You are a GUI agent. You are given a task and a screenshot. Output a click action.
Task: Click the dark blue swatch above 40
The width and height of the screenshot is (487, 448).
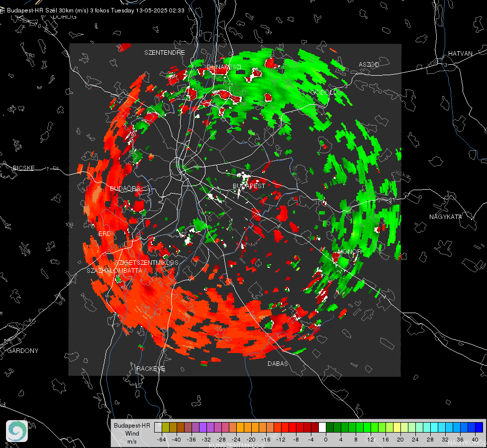click(479, 427)
